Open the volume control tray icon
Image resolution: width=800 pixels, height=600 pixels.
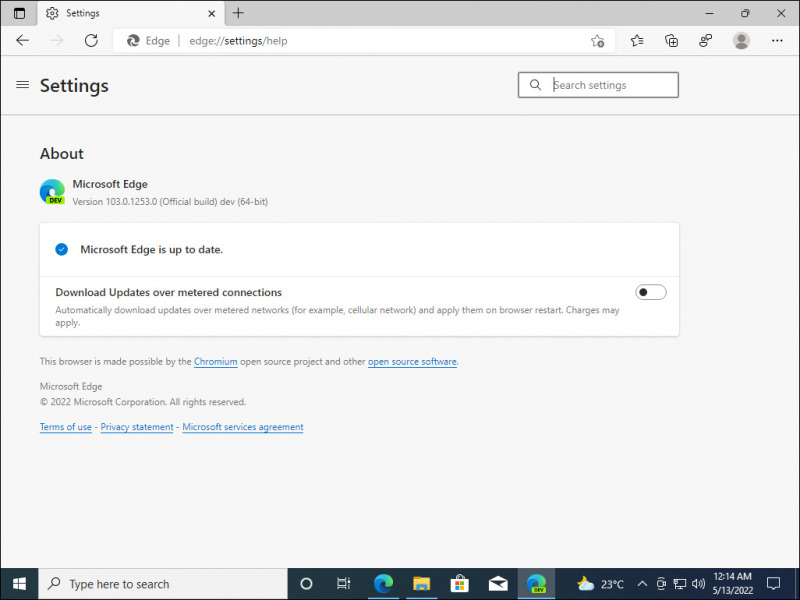(x=698, y=584)
